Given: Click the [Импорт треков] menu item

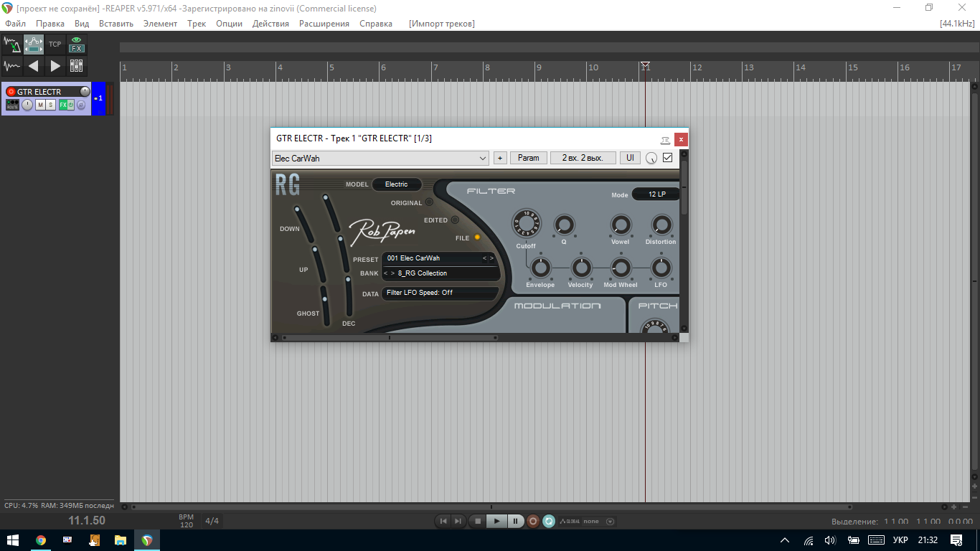Looking at the screenshot, I should (442, 24).
